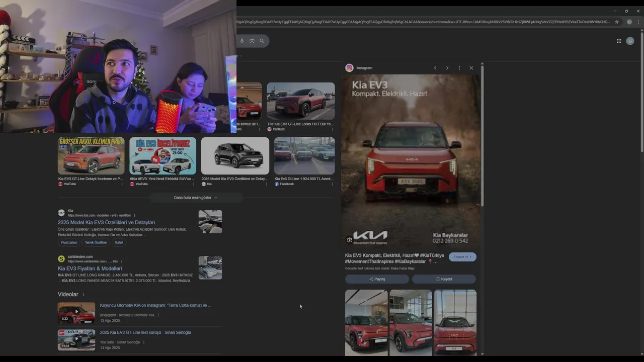Viewport: 644px width, 362px height.
Task: Open options for 2025 Model Kia EV3 image result
Action: tap(267, 184)
